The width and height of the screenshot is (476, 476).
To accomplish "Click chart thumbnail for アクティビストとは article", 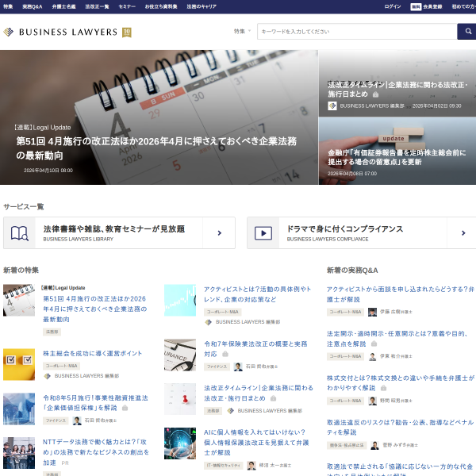I will pos(180,300).
